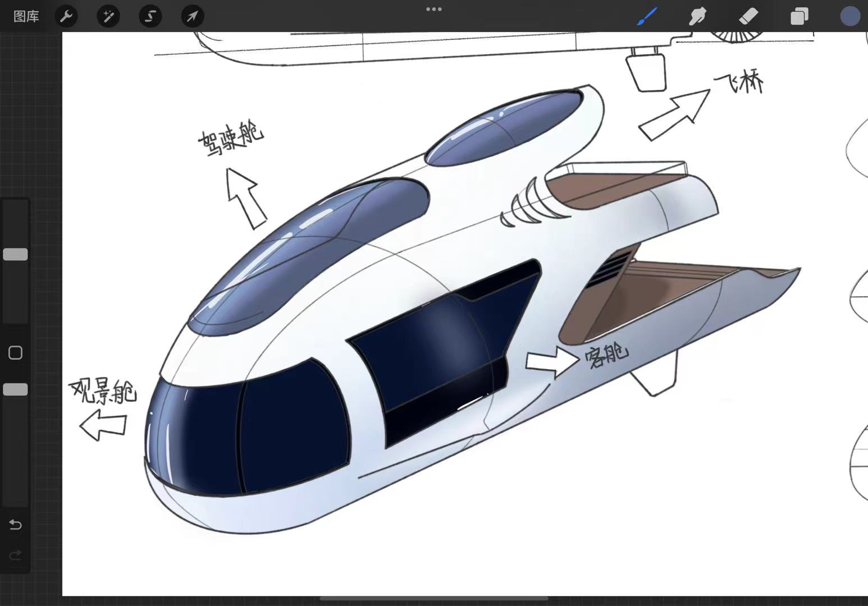Screen dimensions: 868x606
Task: Open the Layers panel
Action: (x=799, y=16)
